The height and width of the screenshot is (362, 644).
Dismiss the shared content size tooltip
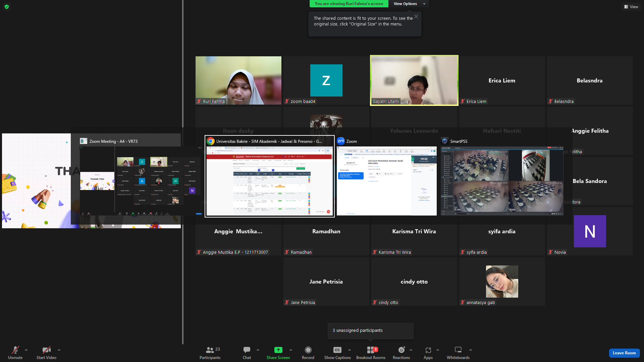pyautogui.click(x=416, y=16)
